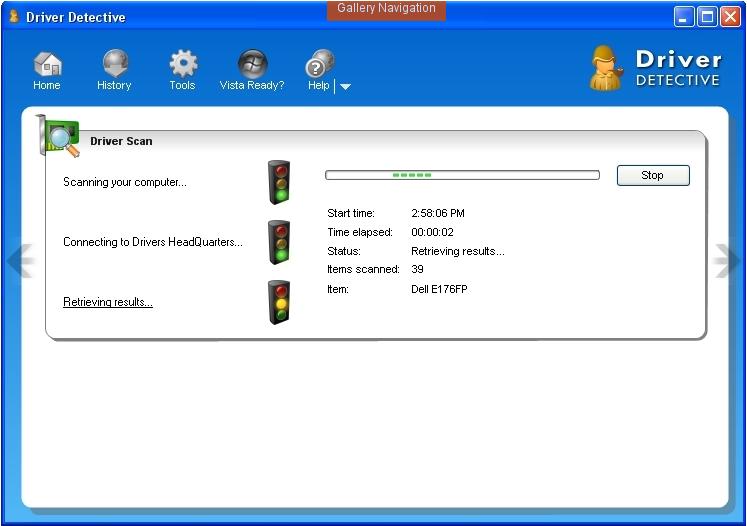Screen dimensions: 747x526
Task: Minimize the Driver Detective window
Action: pyautogui.click(x=684, y=17)
